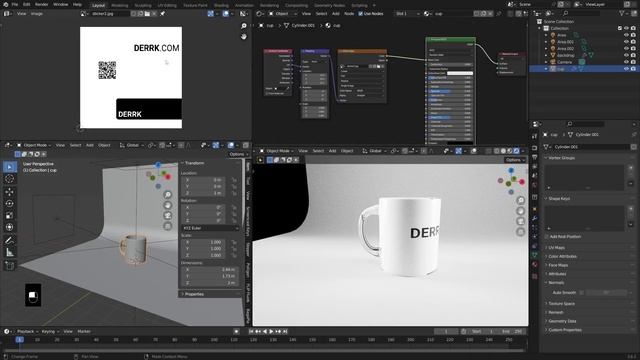Viewport: 640px width, 360px height.
Task: Select the Rotate tool in left viewport
Action: [x=10, y=204]
